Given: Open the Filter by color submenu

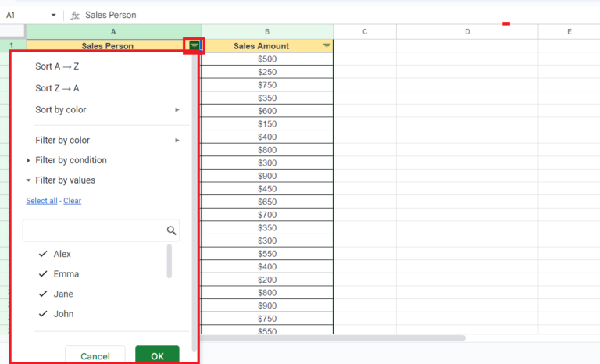Looking at the screenshot, I should click(x=107, y=140).
